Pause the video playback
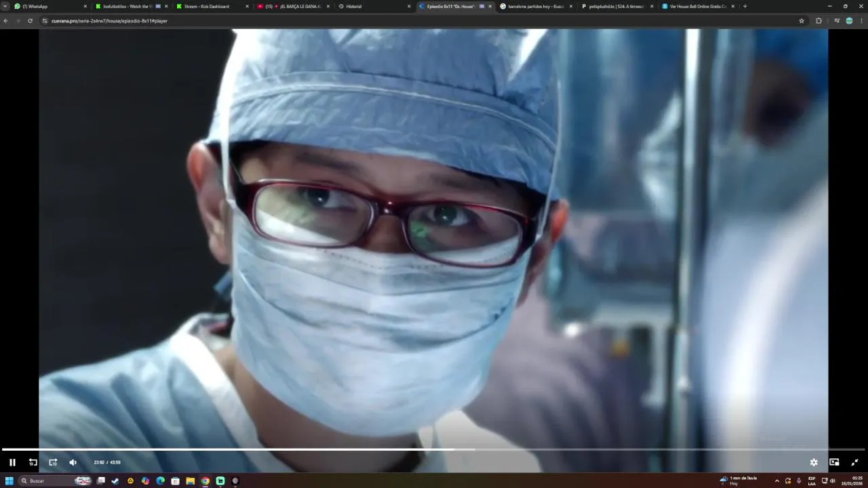868x488 pixels. [12, 462]
